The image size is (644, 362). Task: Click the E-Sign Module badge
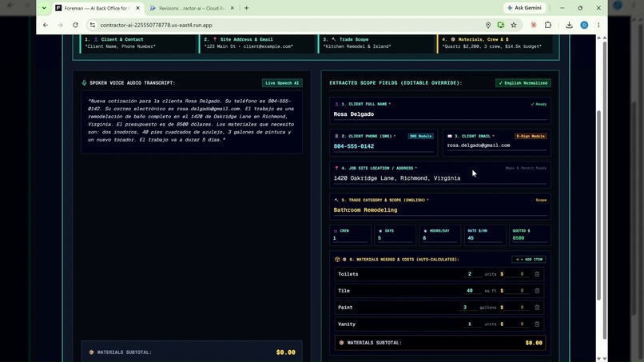[x=531, y=136]
